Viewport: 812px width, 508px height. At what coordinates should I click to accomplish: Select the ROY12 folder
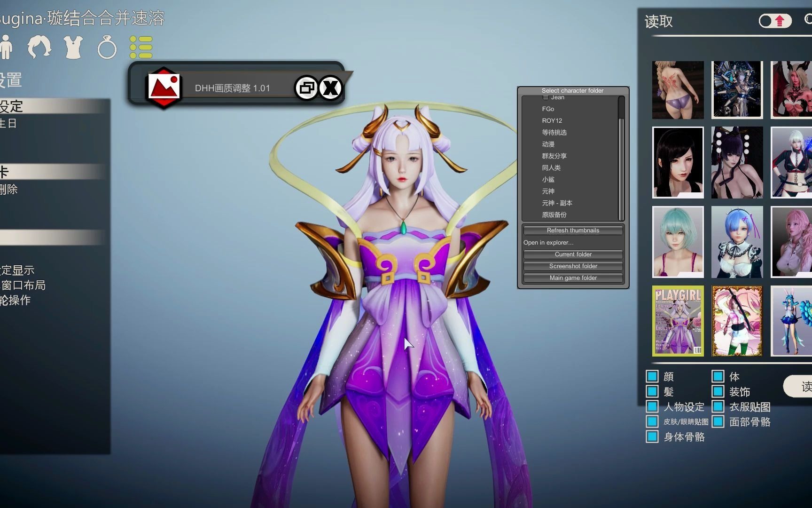tap(552, 120)
